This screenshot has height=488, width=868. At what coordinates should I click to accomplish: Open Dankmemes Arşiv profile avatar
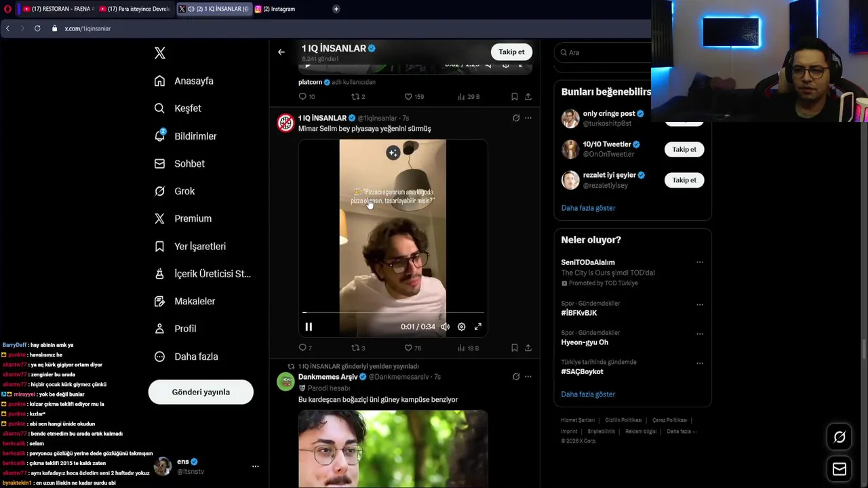tap(285, 382)
